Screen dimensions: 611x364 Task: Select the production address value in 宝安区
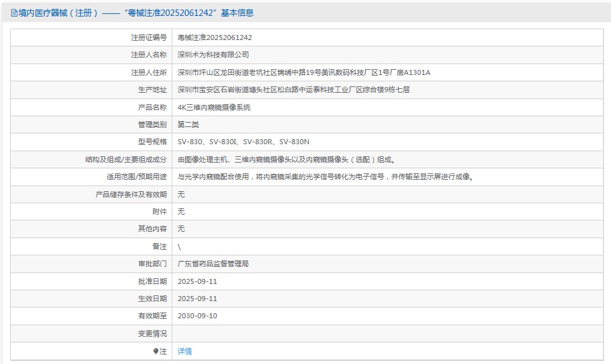pyautogui.click(x=293, y=90)
